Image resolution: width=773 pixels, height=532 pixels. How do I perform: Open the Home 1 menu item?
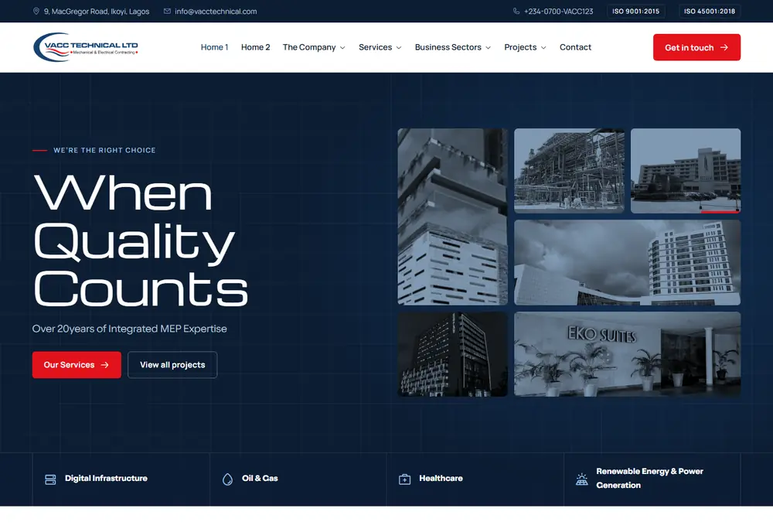214,47
